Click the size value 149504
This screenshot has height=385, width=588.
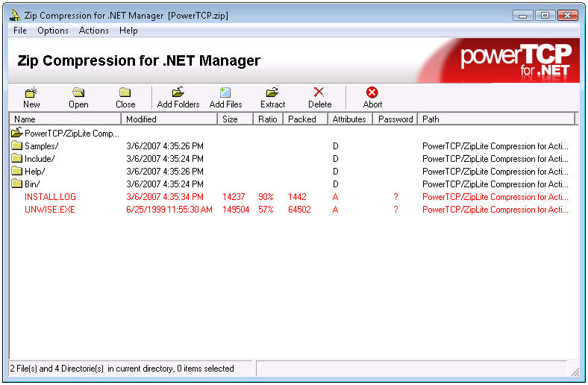236,210
